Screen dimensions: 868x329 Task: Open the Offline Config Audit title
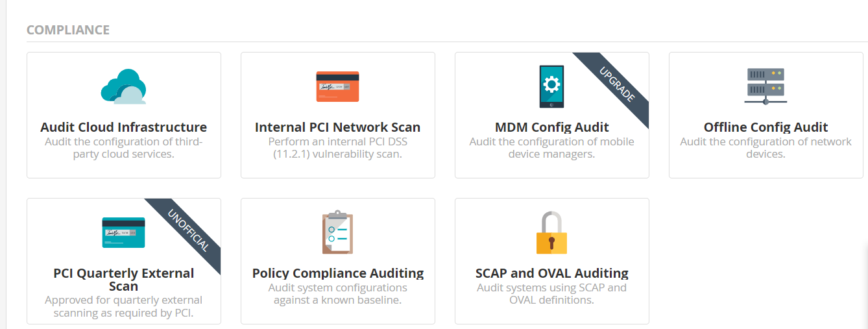[766, 127]
